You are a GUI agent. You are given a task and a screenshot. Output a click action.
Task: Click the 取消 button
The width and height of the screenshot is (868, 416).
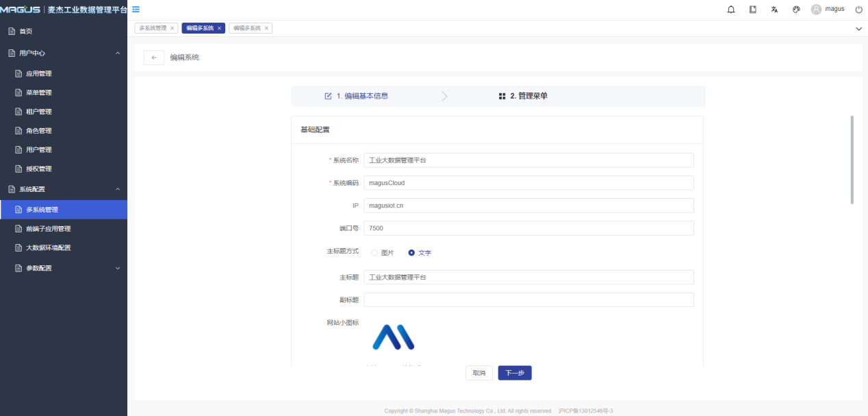[479, 373]
